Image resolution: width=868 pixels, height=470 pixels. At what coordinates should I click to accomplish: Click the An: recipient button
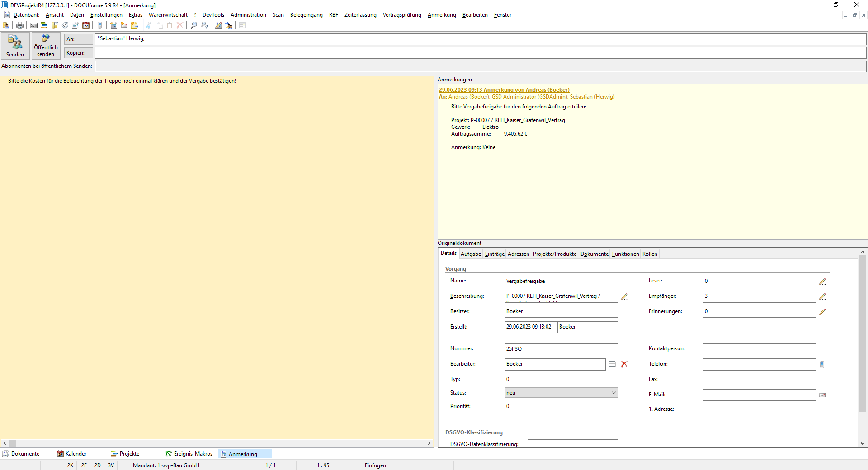(79, 39)
